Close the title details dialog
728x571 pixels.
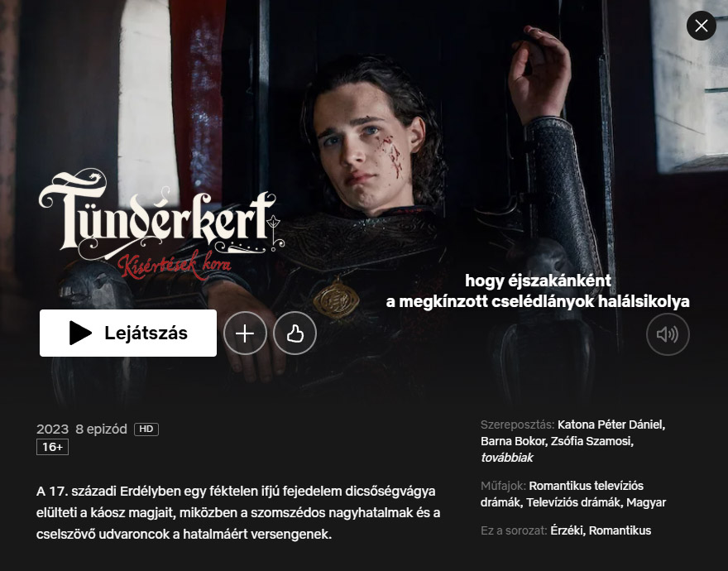click(701, 26)
